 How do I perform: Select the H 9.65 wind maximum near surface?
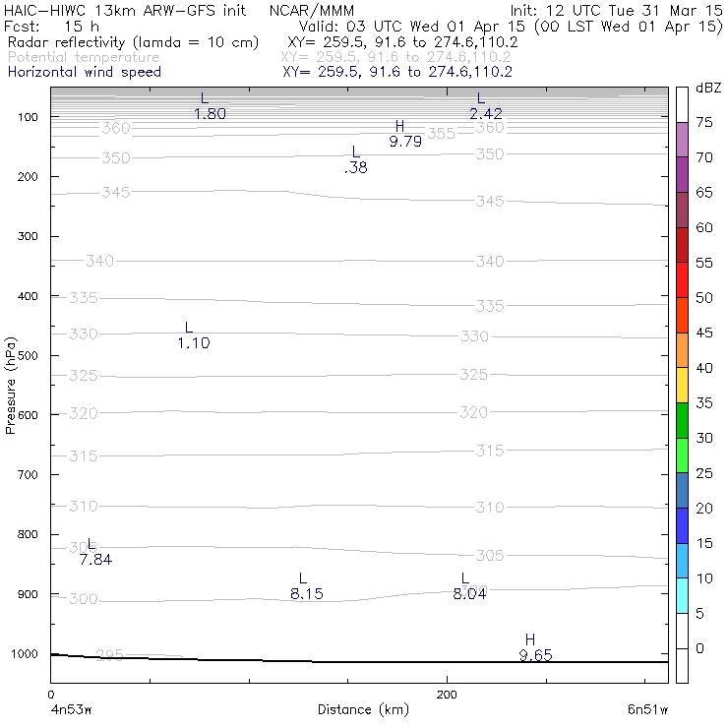pos(535,647)
